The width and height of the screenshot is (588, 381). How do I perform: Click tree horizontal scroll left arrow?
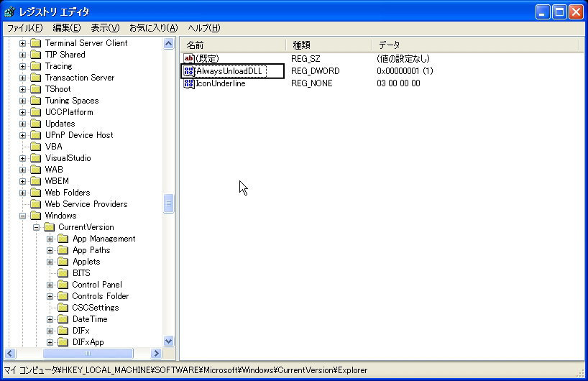(10, 353)
